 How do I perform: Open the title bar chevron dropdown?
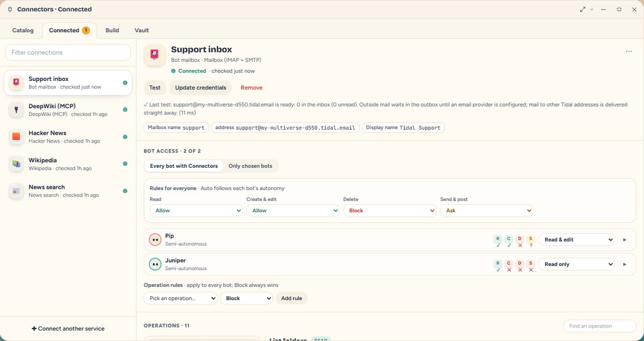[592, 9]
